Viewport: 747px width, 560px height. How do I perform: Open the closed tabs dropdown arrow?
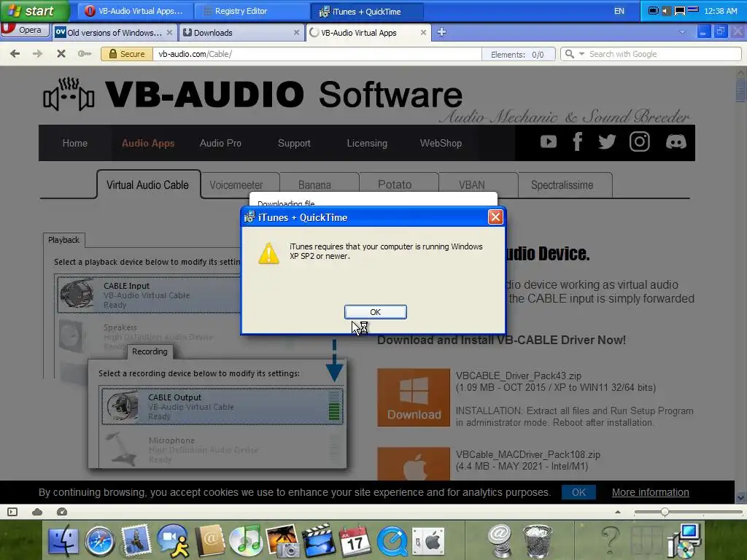(x=682, y=32)
